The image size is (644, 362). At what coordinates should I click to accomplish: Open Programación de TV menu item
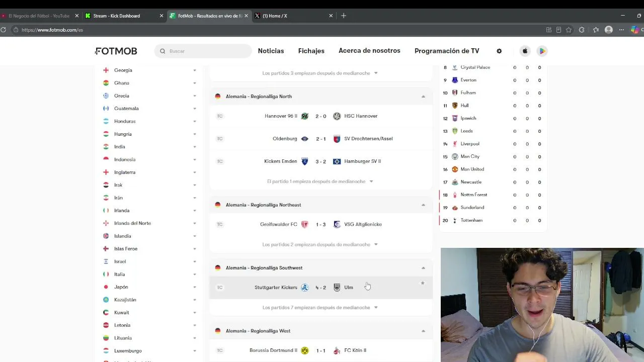click(x=447, y=51)
